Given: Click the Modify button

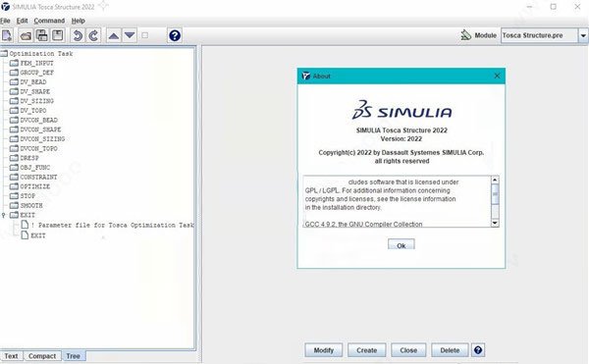Looking at the screenshot, I should click(323, 350).
